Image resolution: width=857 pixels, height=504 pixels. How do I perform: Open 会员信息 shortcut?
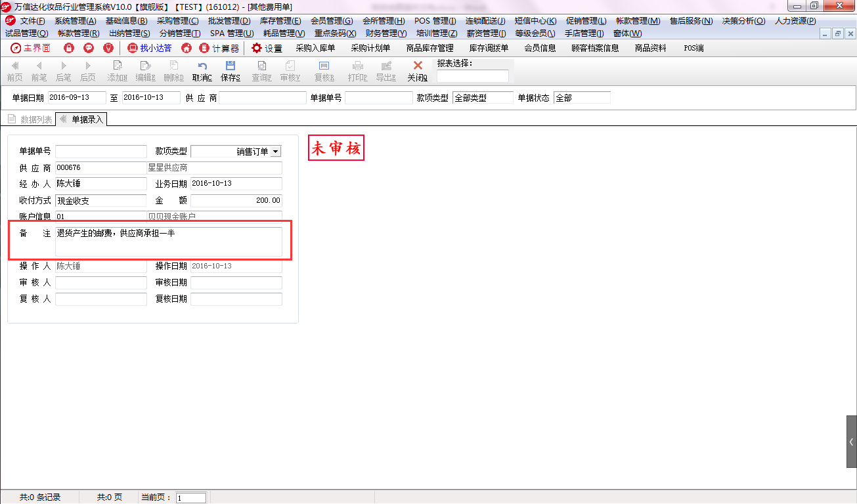(x=540, y=48)
